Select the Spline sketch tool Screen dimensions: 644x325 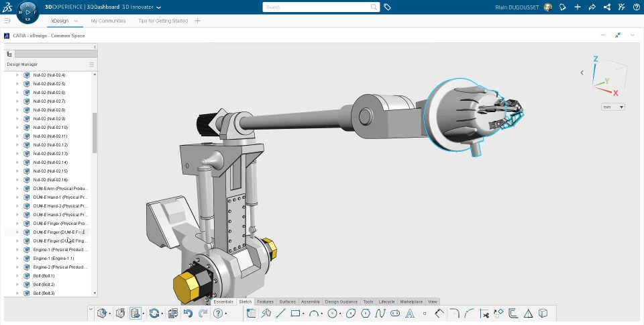pyautogui.click(x=380, y=314)
